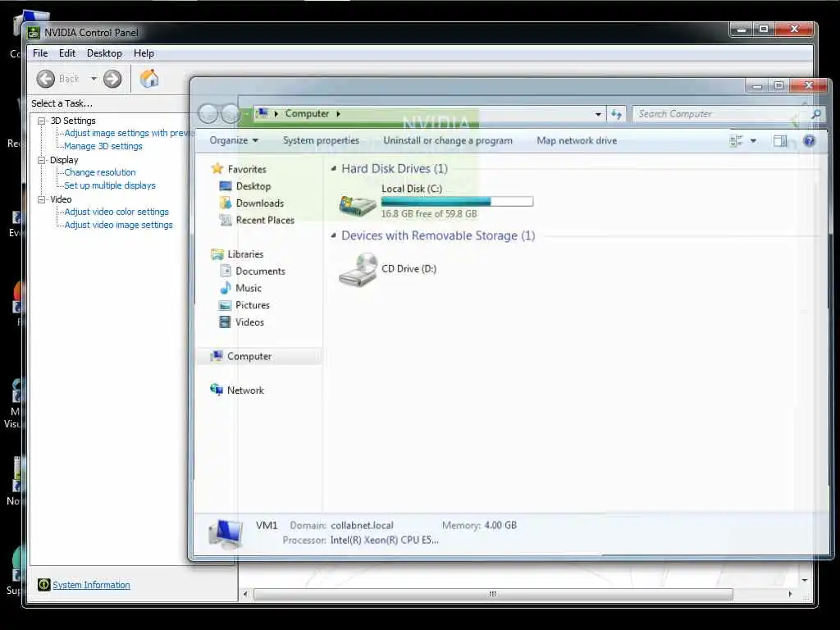840x630 pixels.
Task: Click the Memory 4.00 GB value
Action: tap(500, 526)
